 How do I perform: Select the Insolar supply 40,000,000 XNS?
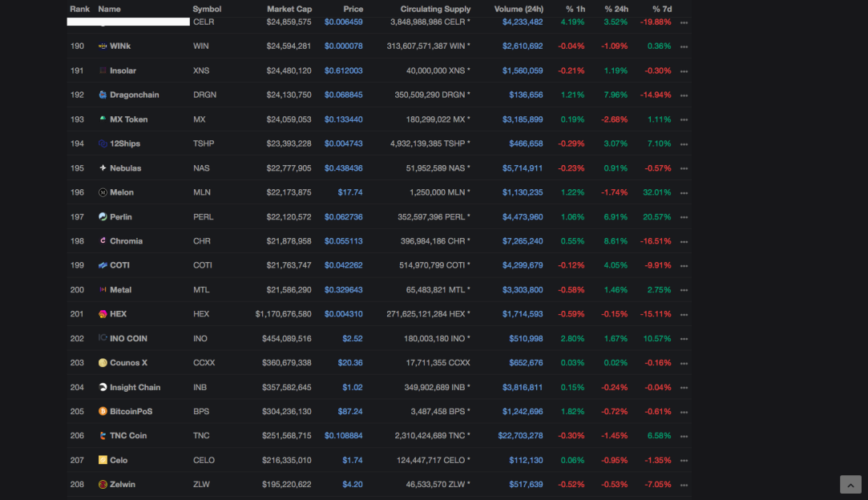pos(438,71)
